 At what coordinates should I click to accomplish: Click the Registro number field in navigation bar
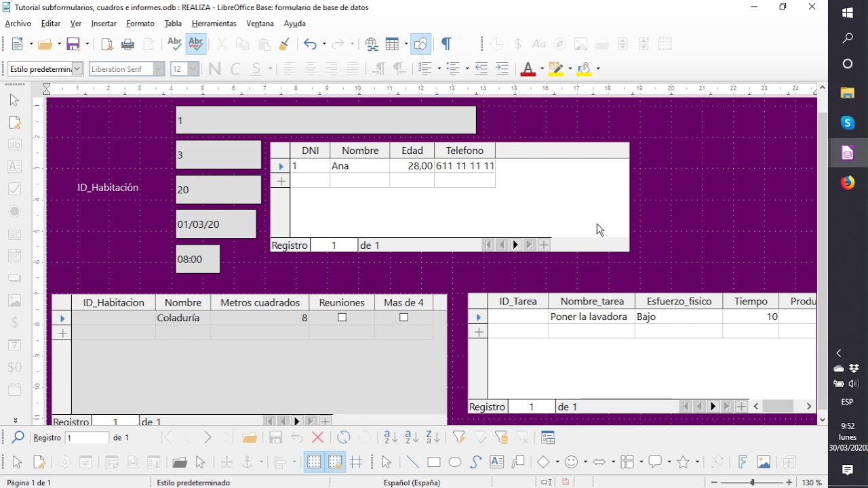pyautogui.click(x=87, y=438)
